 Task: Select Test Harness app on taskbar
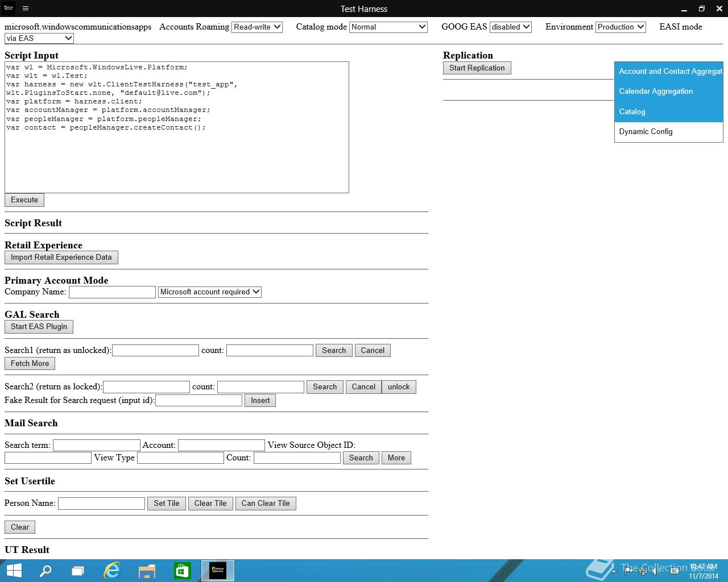[218, 571]
